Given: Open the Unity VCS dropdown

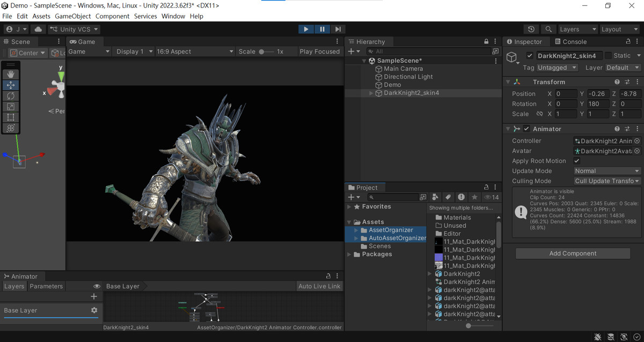Looking at the screenshot, I should tap(74, 29).
